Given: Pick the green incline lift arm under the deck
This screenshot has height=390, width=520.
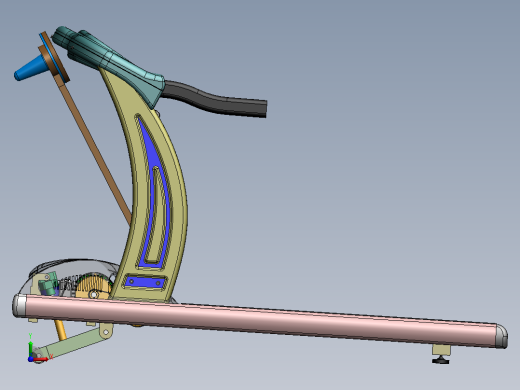Looking at the screenshot, I should (x=73, y=343).
